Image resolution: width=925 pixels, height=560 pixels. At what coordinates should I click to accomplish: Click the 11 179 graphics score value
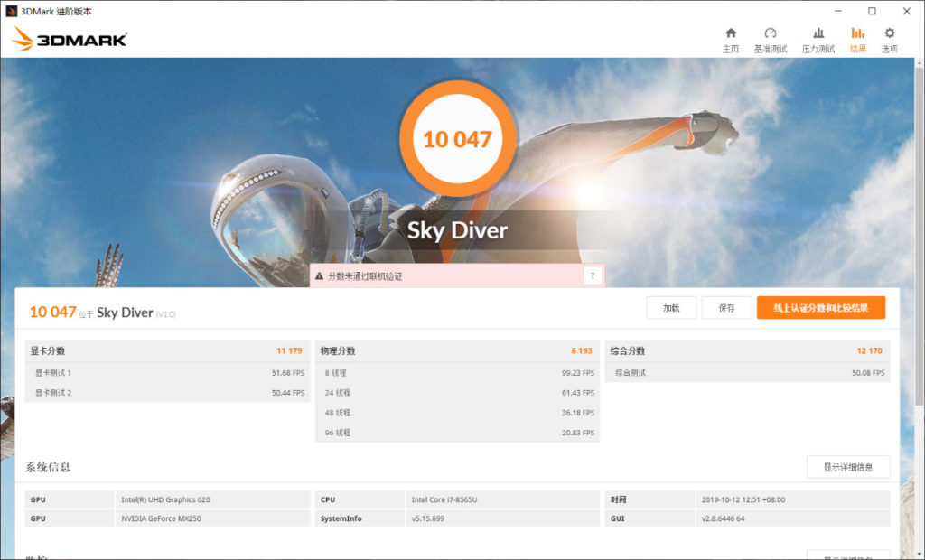[289, 350]
